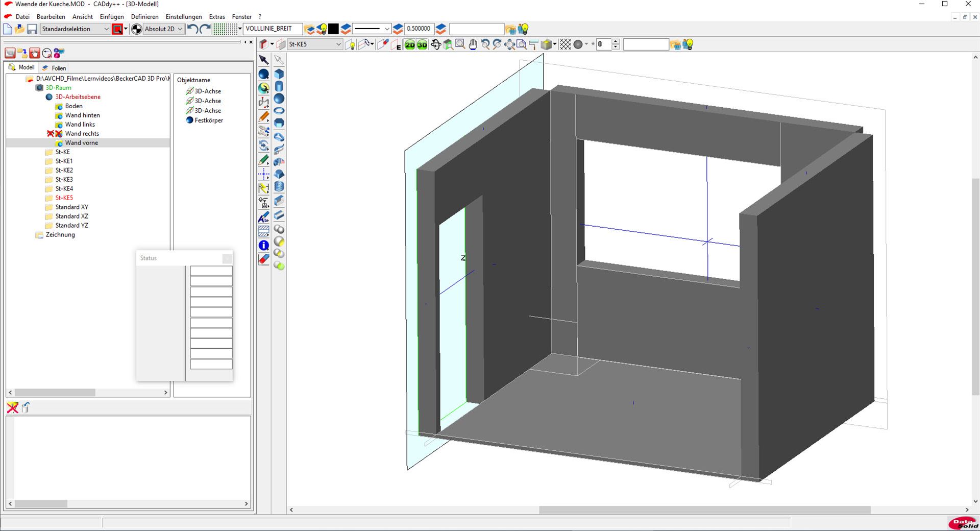Image resolution: width=980 pixels, height=531 pixels.
Task: Click the black color swatch
Action: (x=333, y=29)
